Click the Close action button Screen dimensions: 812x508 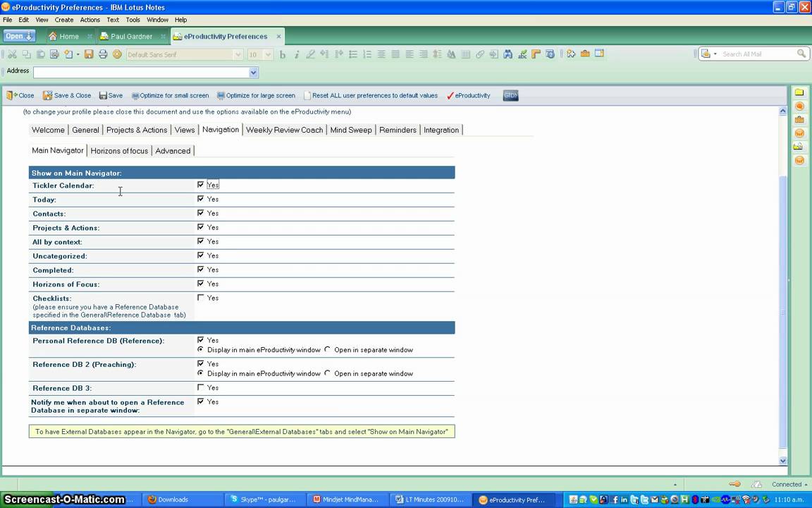click(x=20, y=95)
